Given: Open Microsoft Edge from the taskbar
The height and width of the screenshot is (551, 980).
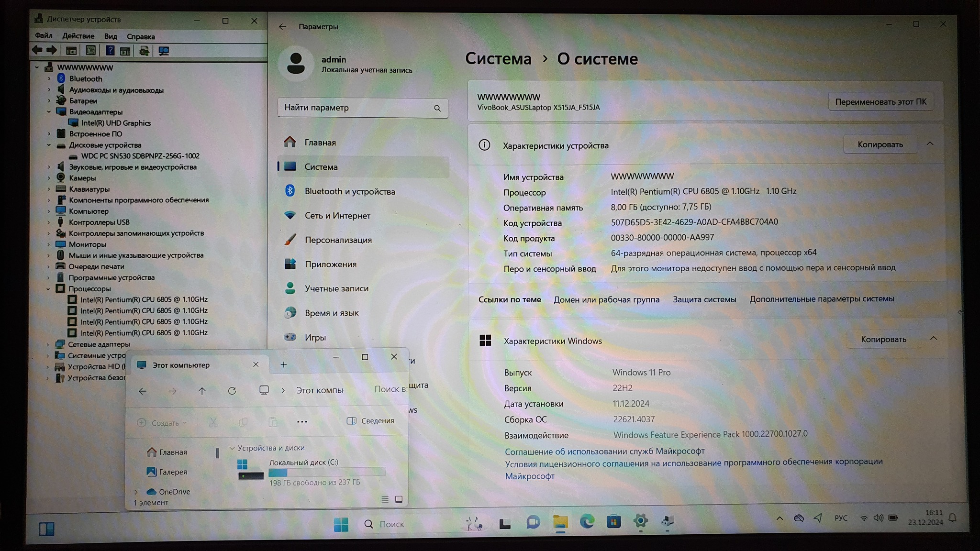Looking at the screenshot, I should click(587, 522).
